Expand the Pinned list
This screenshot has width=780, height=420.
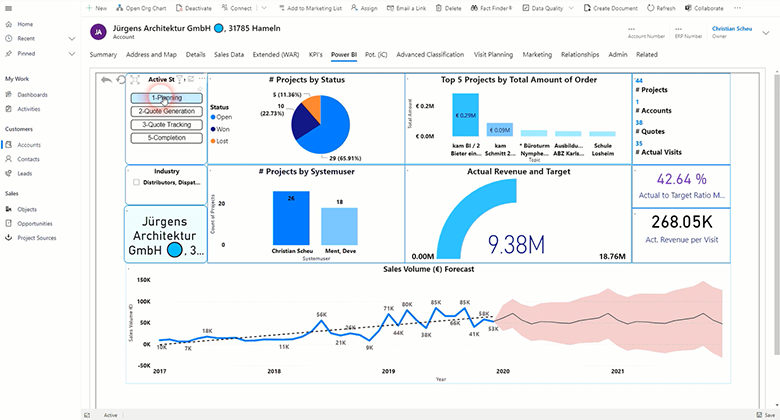click(72, 53)
